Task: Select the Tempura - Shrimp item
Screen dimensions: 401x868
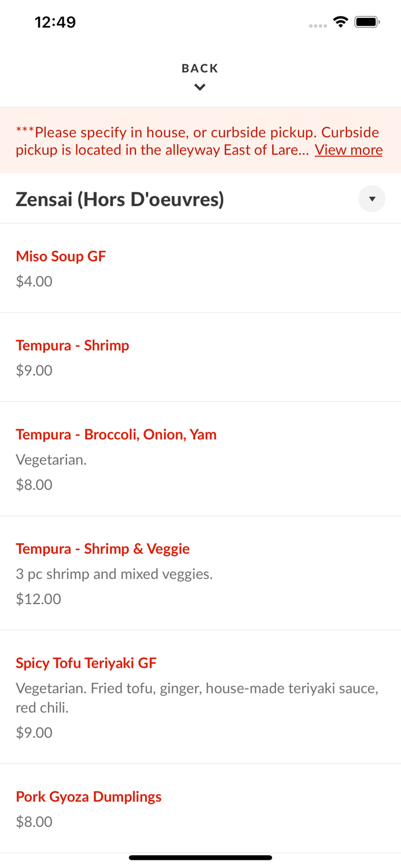Action: coord(72,345)
